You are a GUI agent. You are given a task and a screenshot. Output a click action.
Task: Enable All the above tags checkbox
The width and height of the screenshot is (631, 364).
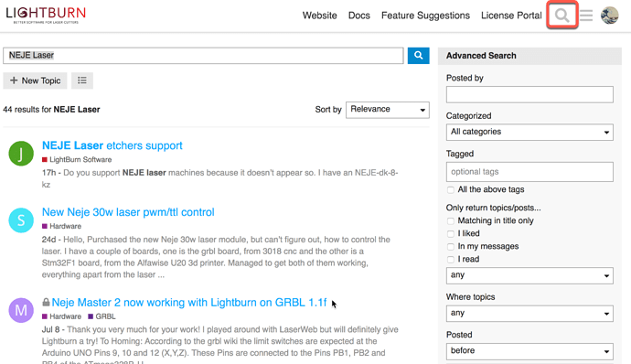[451, 189]
